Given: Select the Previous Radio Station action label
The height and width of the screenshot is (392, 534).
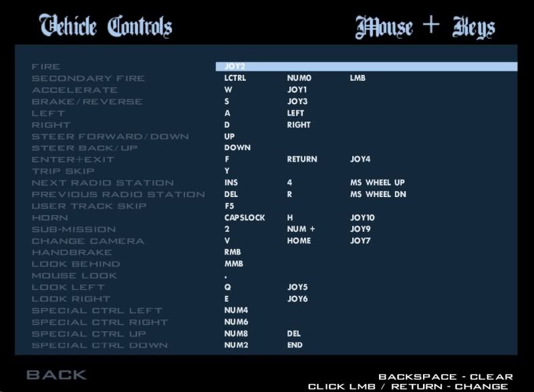Looking at the screenshot, I should click(x=118, y=194).
